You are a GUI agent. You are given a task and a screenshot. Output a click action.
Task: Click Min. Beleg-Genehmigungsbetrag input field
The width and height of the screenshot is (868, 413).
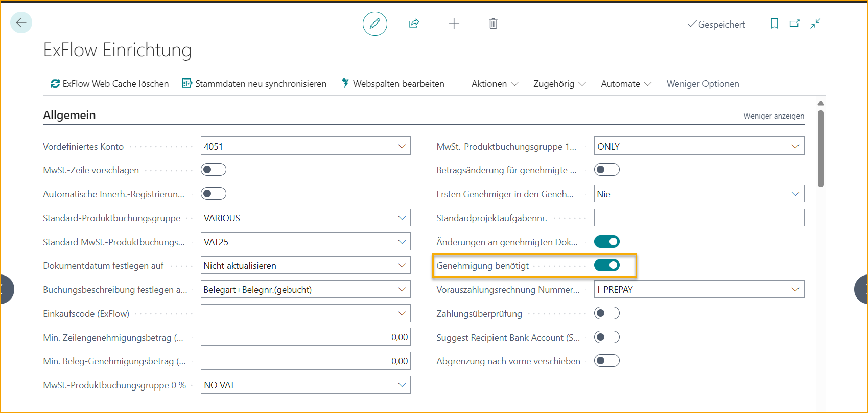coord(306,361)
